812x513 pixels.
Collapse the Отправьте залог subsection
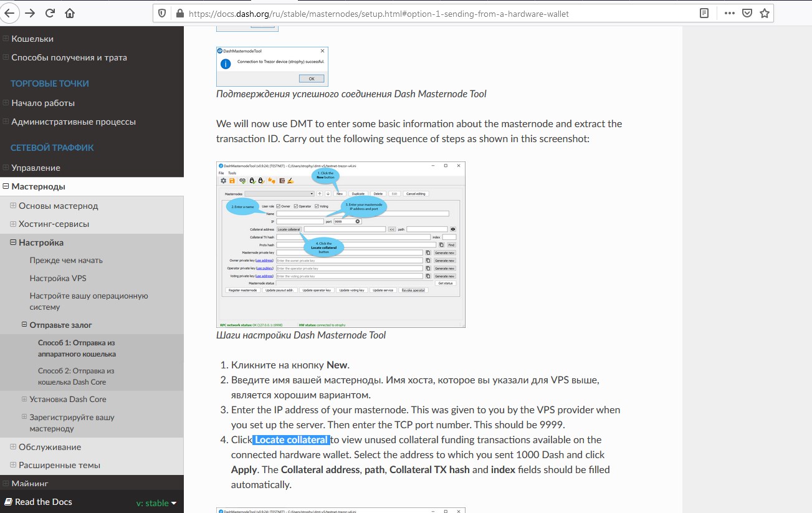pos(24,325)
